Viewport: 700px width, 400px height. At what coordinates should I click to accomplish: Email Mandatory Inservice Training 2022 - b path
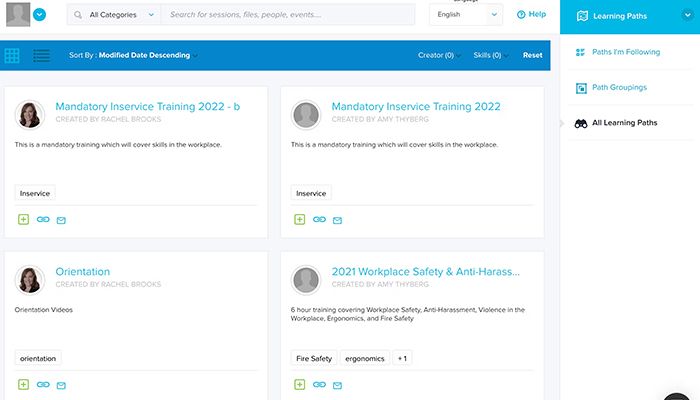pyautogui.click(x=61, y=220)
